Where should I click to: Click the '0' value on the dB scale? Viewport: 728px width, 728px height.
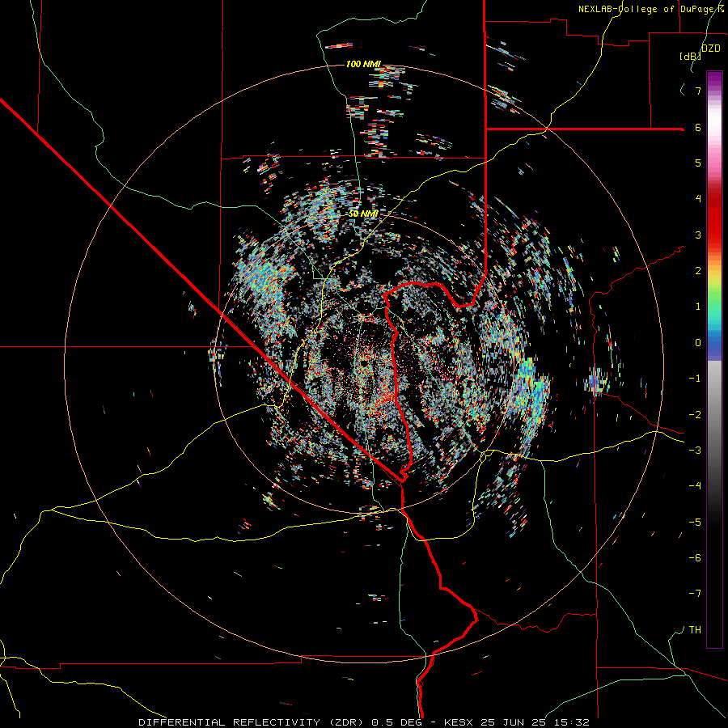point(698,343)
